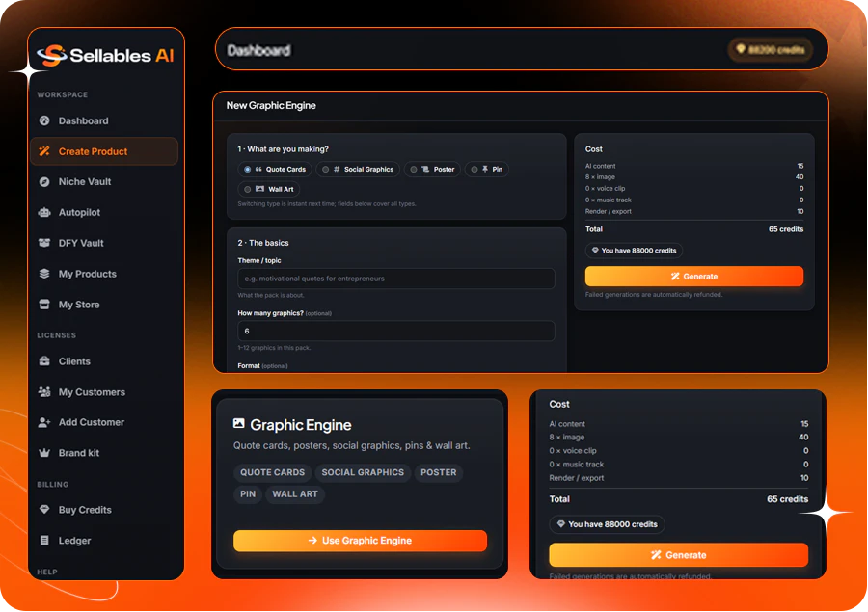Click the My Products layers icon

coord(44,274)
